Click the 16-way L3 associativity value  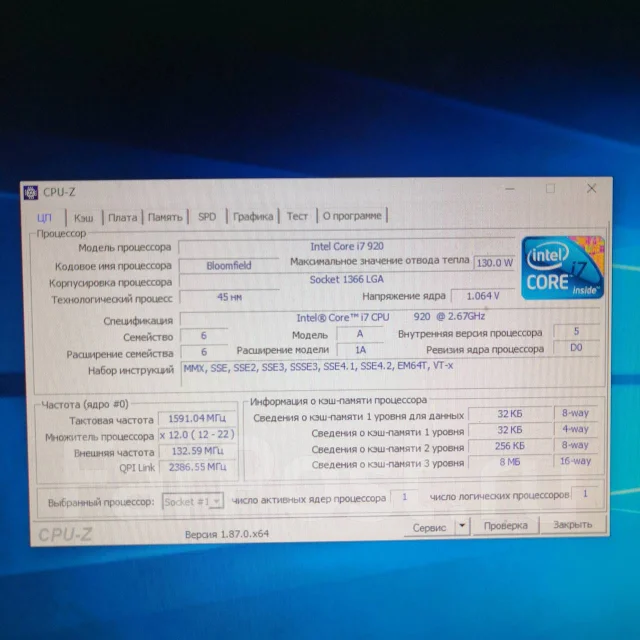(x=576, y=461)
